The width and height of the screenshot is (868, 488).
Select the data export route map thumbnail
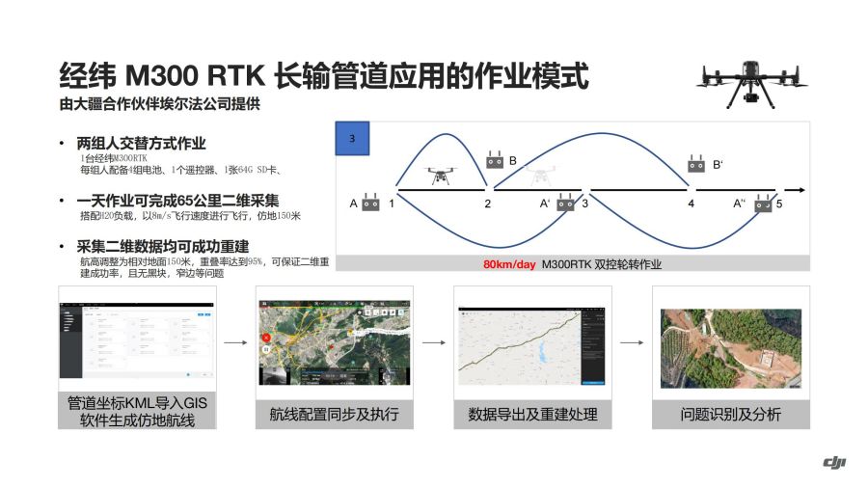coord(531,346)
